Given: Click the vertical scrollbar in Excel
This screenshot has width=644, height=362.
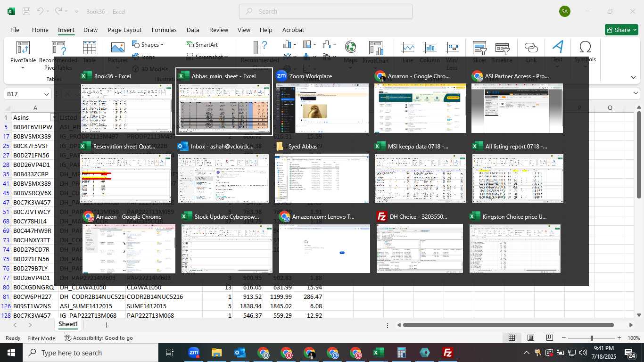Looking at the screenshot, I should [639, 155].
